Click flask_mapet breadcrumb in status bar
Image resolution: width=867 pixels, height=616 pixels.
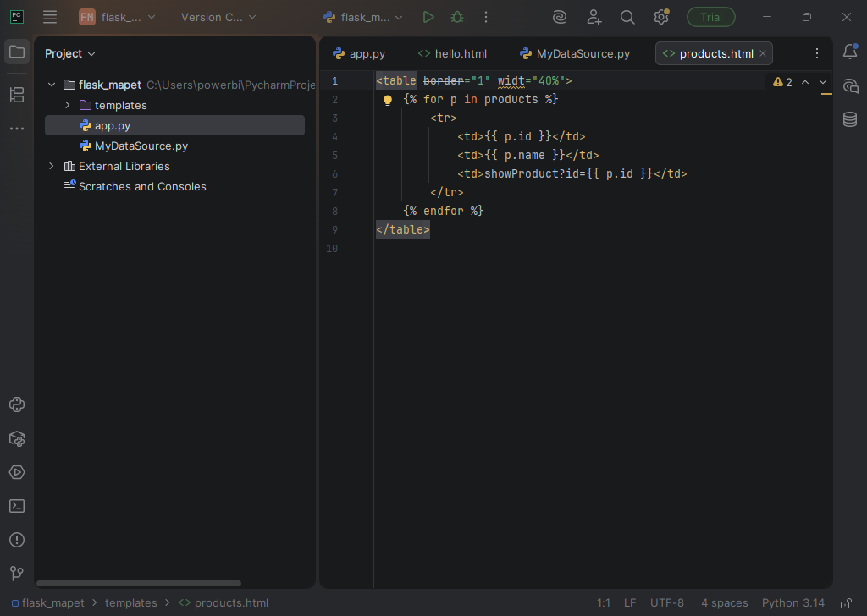48,603
